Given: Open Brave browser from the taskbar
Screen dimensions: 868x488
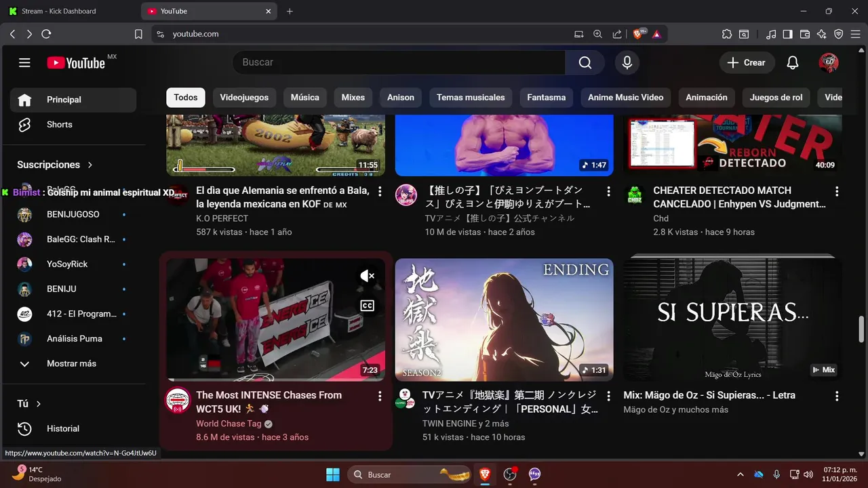Looking at the screenshot, I should 485,474.
